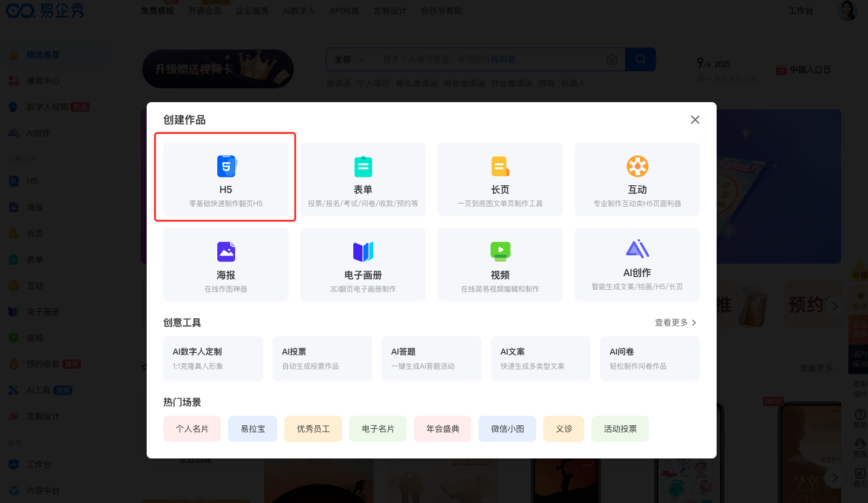Screen dimensions: 868x503
Task: Click the 微信小图 scene tag
Action: point(507,429)
